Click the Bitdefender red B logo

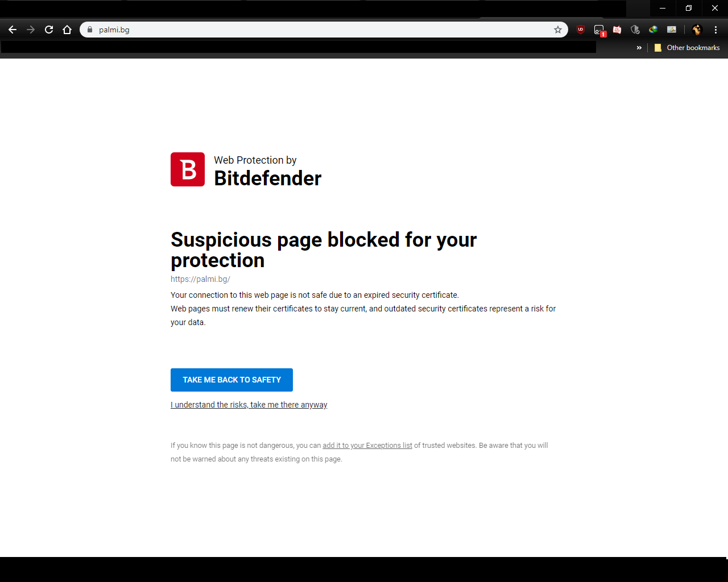coord(188,169)
